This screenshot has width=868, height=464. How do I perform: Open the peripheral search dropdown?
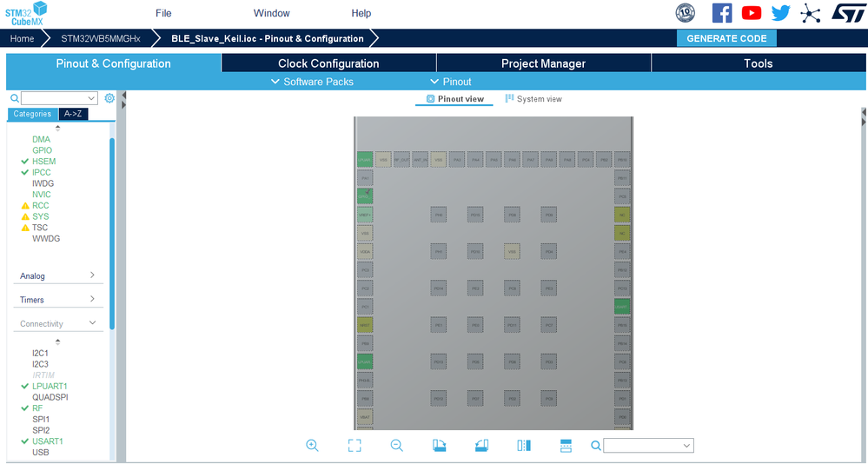(x=91, y=98)
